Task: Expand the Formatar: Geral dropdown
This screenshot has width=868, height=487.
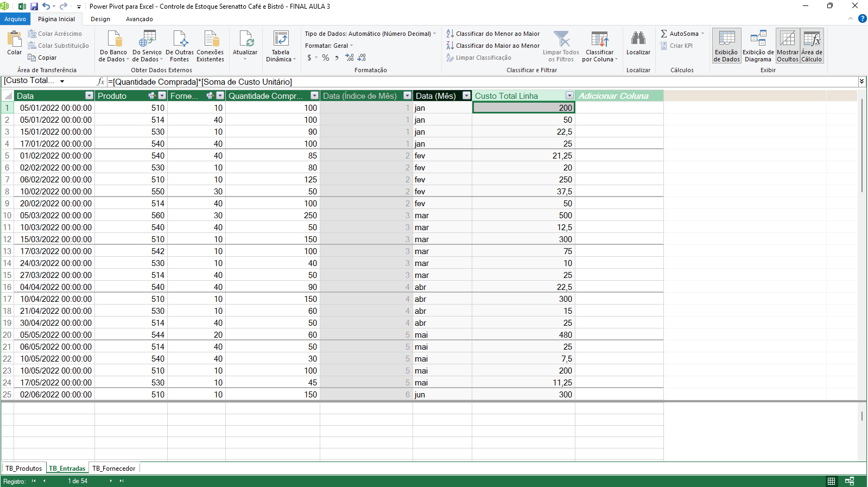Action: coord(351,46)
